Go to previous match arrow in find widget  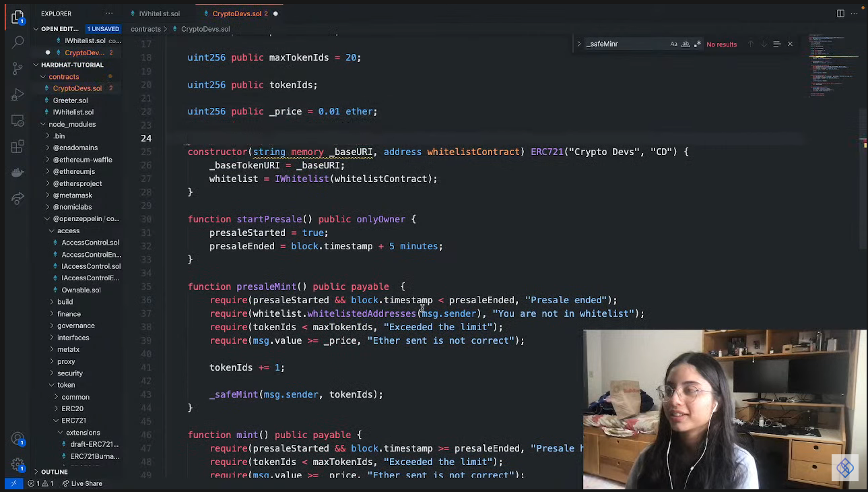click(750, 44)
